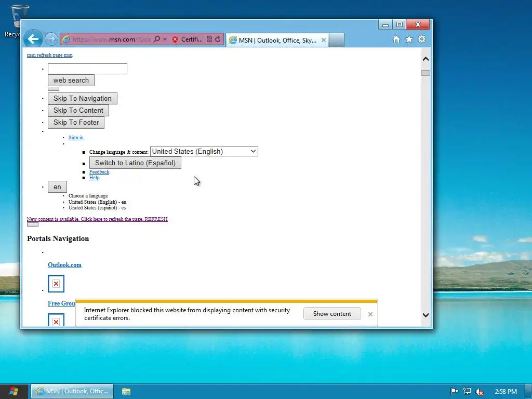
Task: Open the Tools gear menu
Action: click(422, 39)
